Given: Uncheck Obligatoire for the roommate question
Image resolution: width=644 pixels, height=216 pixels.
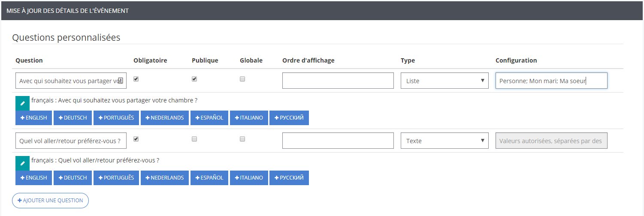Looking at the screenshot, I should tap(136, 79).
